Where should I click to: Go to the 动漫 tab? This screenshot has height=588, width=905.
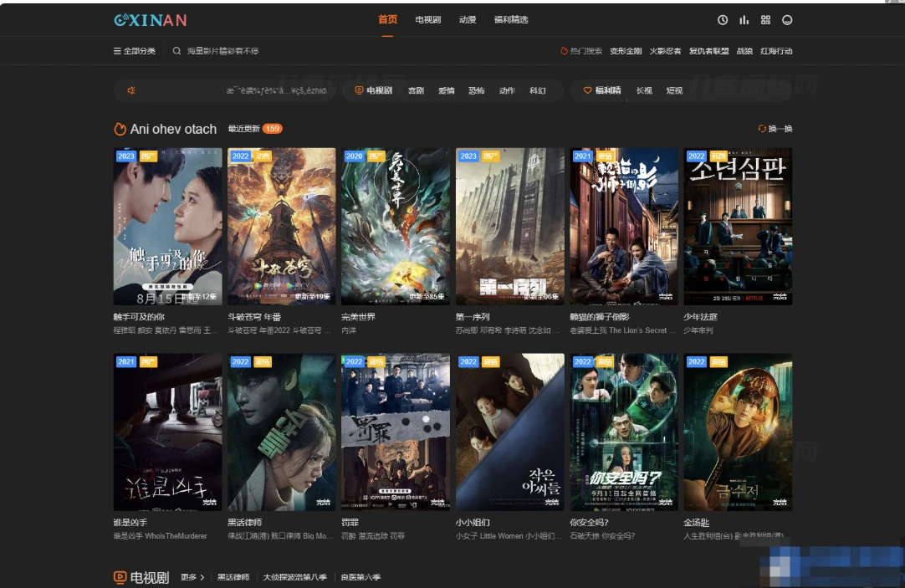(468, 19)
